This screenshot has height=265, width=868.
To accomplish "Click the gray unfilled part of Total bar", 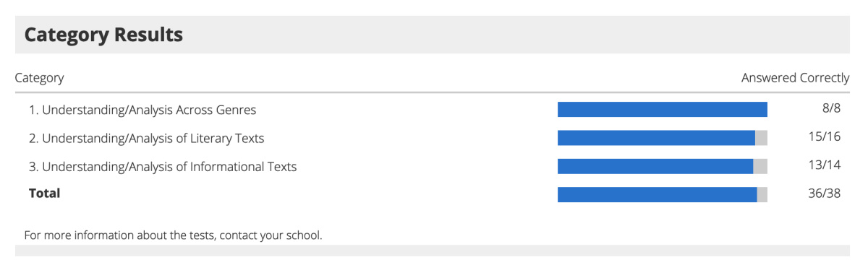I will pyautogui.click(x=762, y=194).
